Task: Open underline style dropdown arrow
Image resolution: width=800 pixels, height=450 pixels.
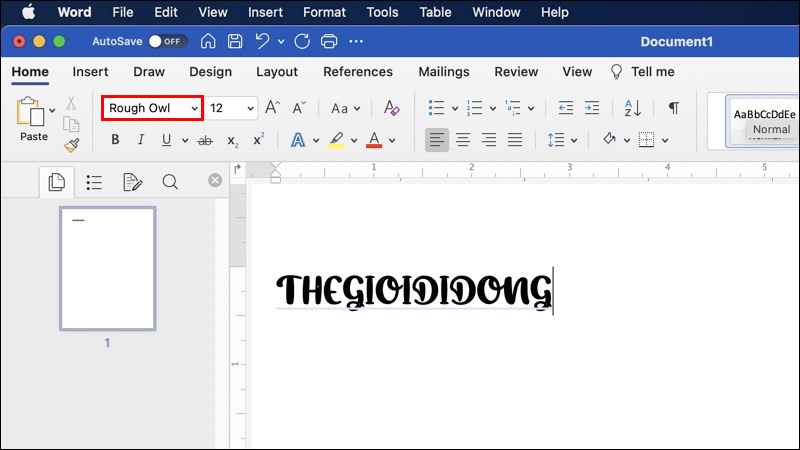Action: click(185, 140)
